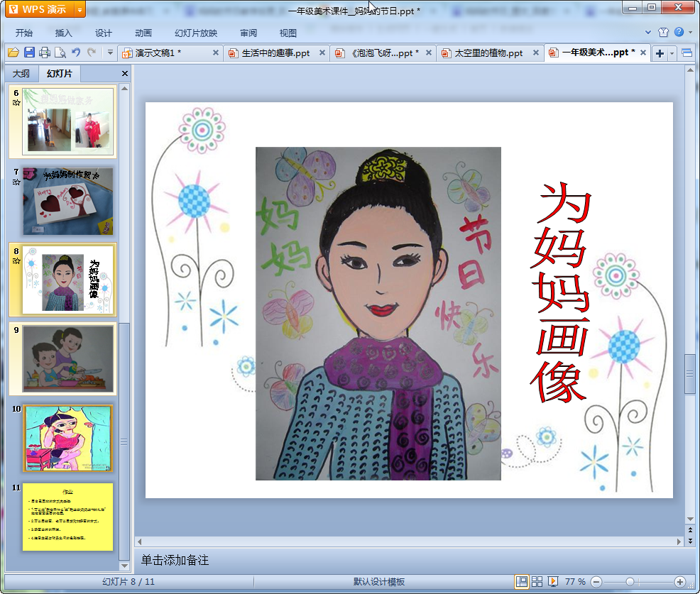Image resolution: width=700 pixels, height=594 pixels.
Task: Close the 太空里的植物.ppt tab
Action: [536, 53]
